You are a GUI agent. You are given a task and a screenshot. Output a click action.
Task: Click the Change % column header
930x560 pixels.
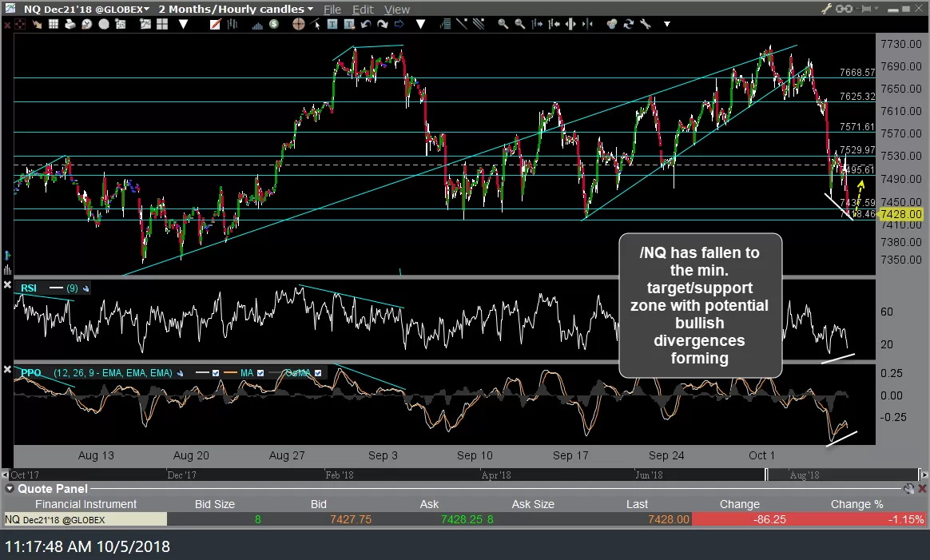coord(856,504)
